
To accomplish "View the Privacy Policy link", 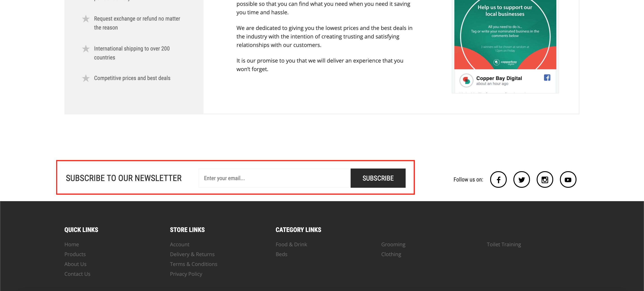I will pyautogui.click(x=186, y=274).
